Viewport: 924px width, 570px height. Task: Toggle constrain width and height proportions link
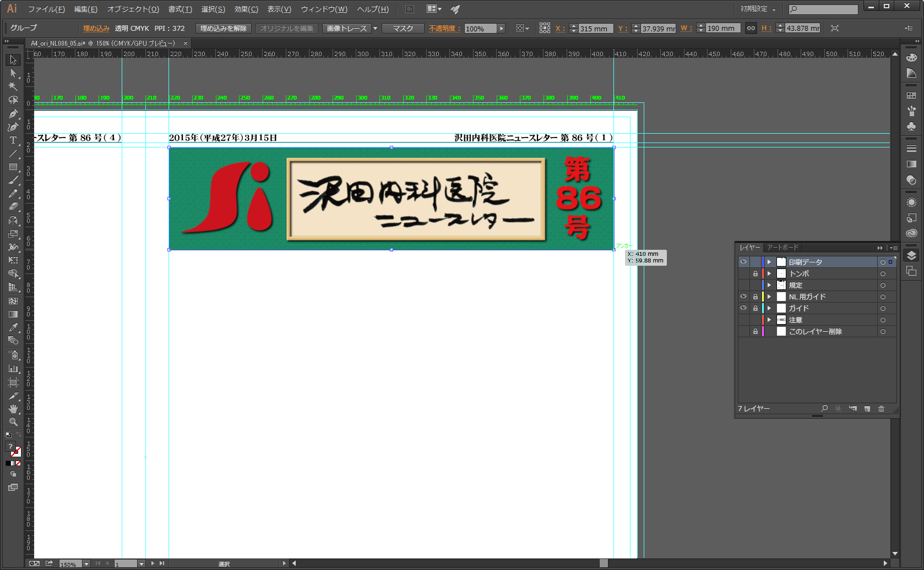[x=751, y=28]
